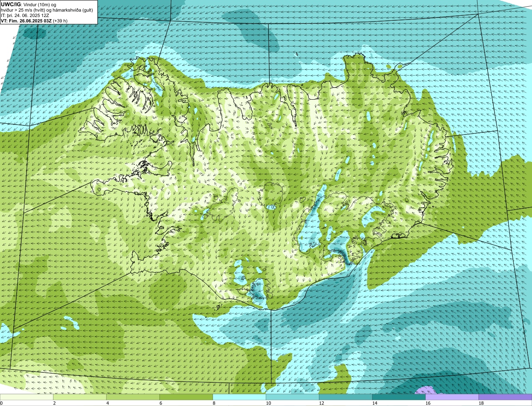Screen dimensions: 532x406
Task: Click the legend scale label "14"
Action: 375,403
